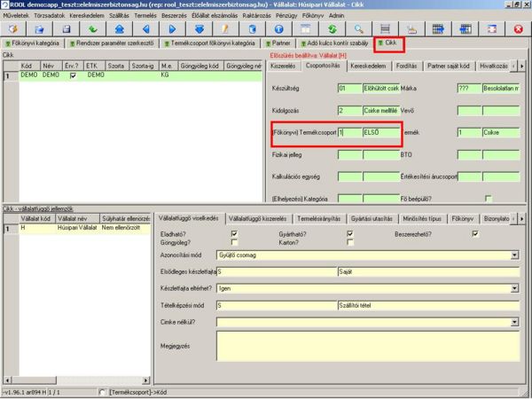Open the Termelés menu
Viewport: 532px width, 399px height.
tap(147, 16)
